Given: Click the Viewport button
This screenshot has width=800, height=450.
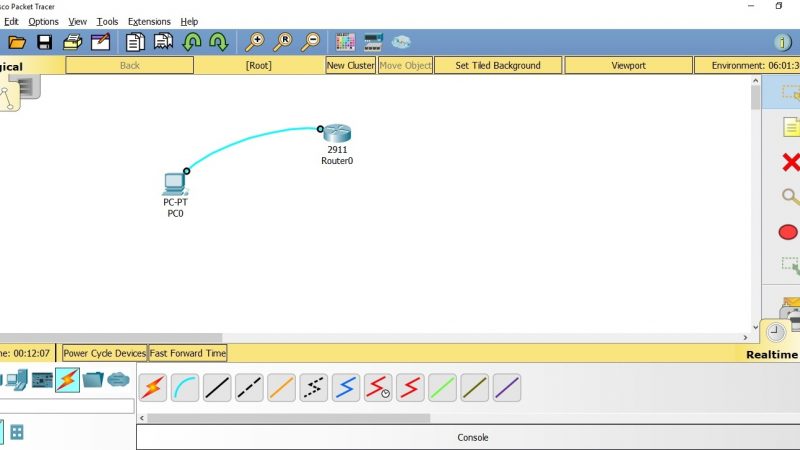Looking at the screenshot, I should (628, 65).
